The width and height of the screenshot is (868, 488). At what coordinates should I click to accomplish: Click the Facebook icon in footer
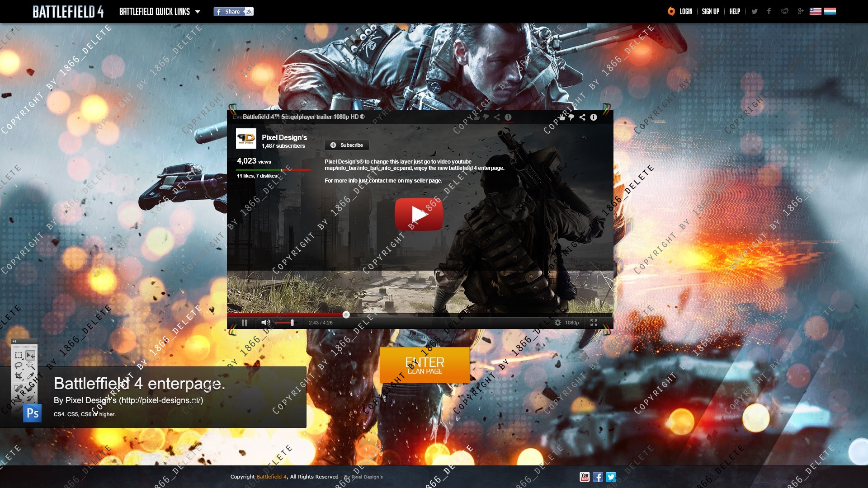[598, 477]
